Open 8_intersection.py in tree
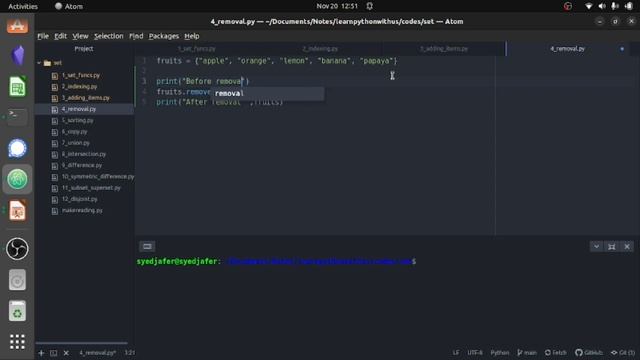The height and width of the screenshot is (360, 640). pyautogui.click(x=84, y=154)
